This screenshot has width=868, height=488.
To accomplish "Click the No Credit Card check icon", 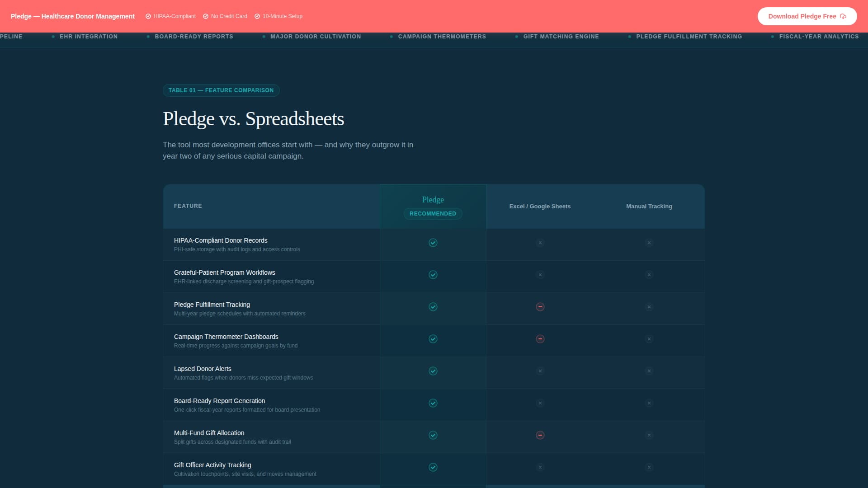I will point(206,16).
